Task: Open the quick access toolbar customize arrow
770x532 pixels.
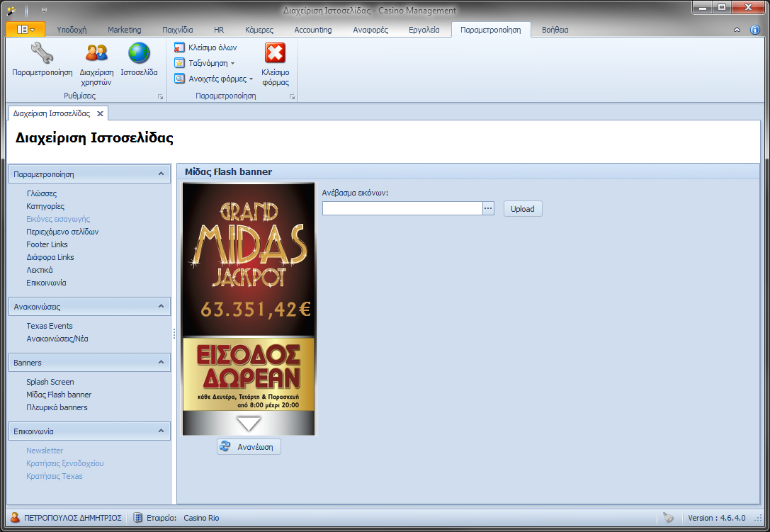Action: 44,11
